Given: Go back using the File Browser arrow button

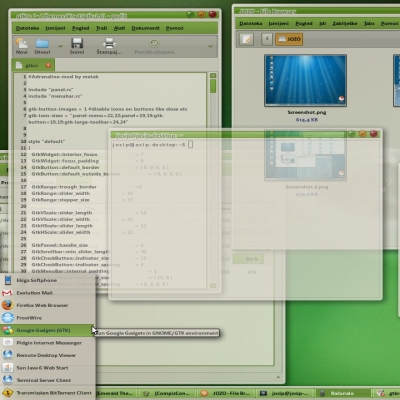Looking at the screenshot, I should click(x=267, y=39).
